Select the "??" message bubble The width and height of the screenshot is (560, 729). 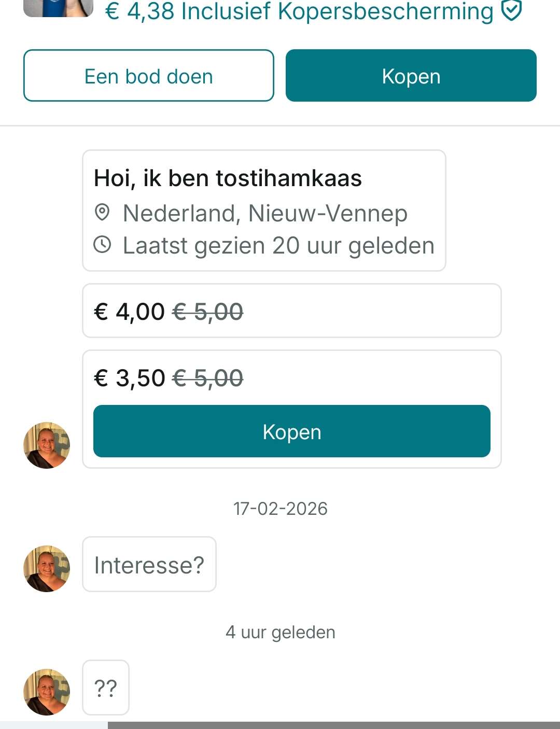pos(106,688)
